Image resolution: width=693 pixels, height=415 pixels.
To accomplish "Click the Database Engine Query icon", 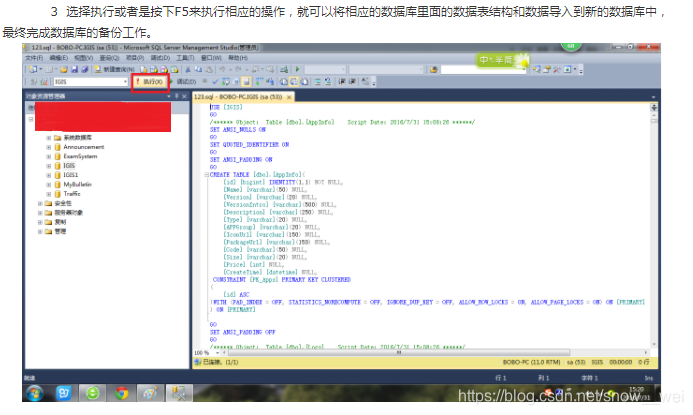I will 144,69.
